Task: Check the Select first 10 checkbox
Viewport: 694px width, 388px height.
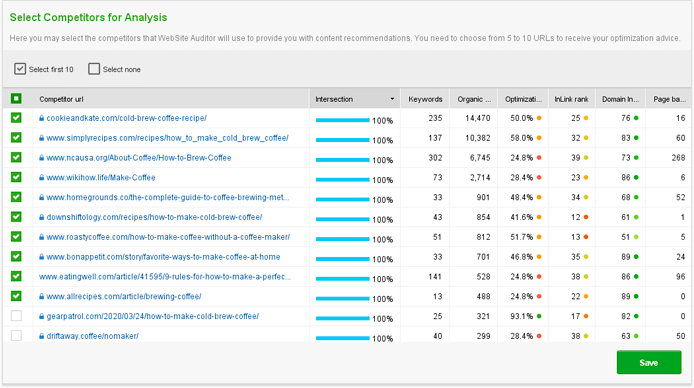Action: [20, 69]
